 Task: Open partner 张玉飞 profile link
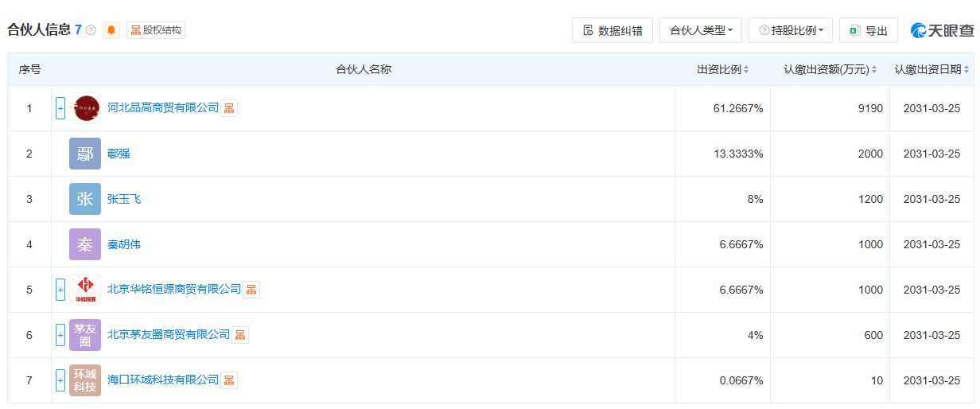pyautogui.click(x=124, y=199)
